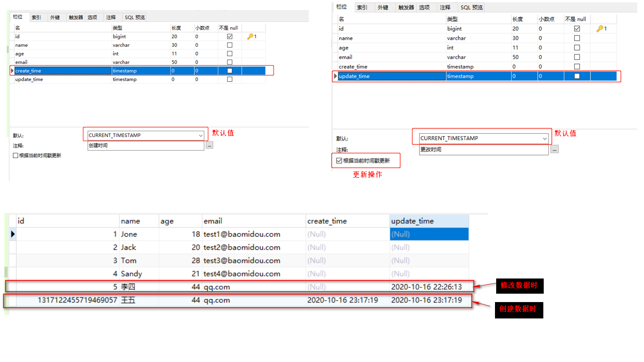Click update_time 2020-10-16 22:26:13 cell
The height and width of the screenshot is (362, 644).
[429, 287]
